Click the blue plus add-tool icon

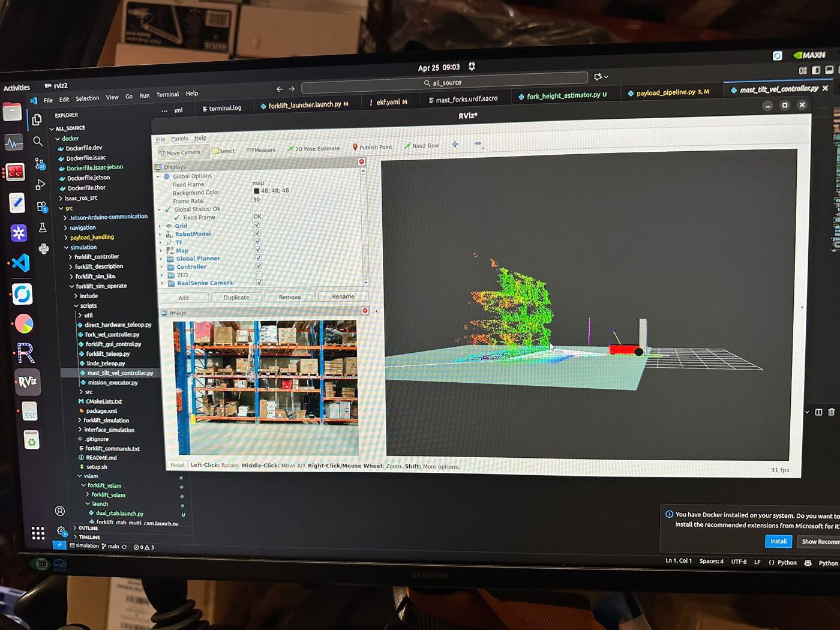coord(455,145)
